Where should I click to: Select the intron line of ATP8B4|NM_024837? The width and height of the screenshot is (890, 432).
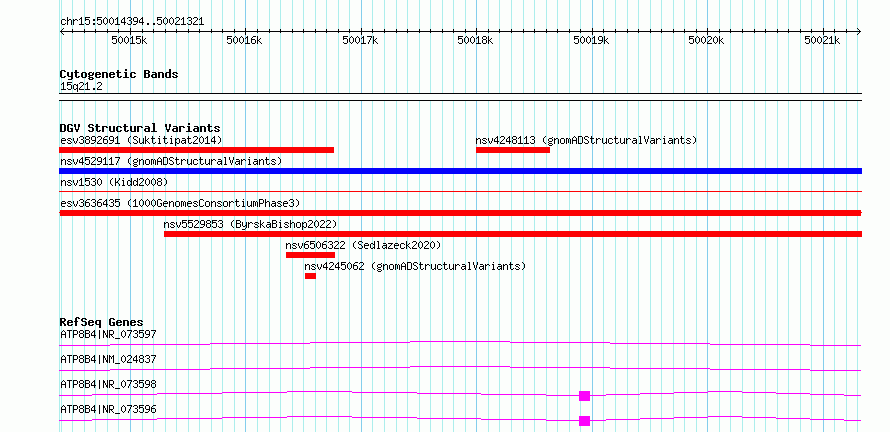click(460, 368)
